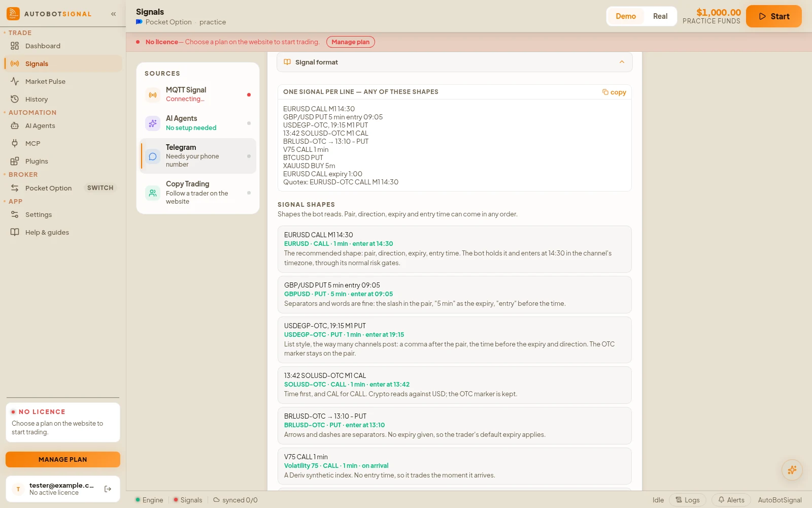Copy the signal examples
This screenshot has height=508, width=812.
click(x=614, y=92)
